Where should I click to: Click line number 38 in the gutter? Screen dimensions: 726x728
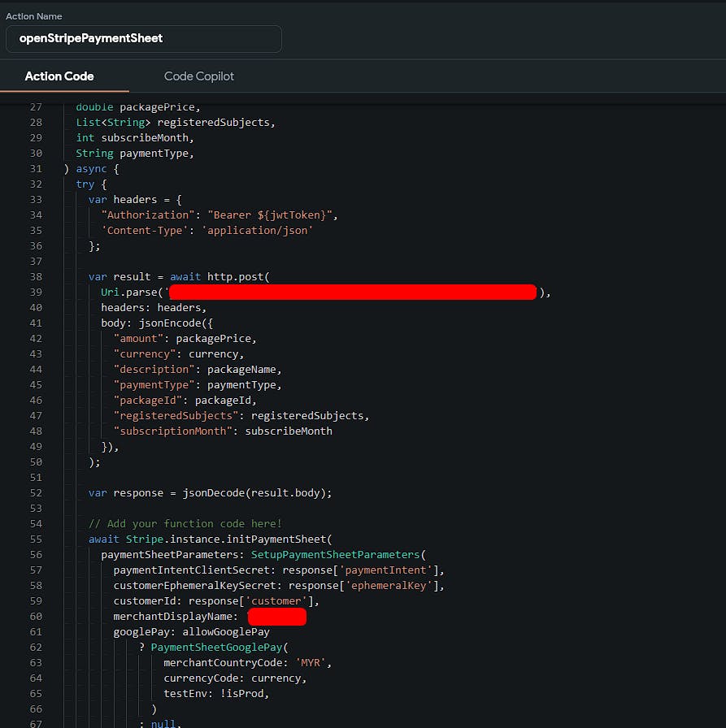pyautogui.click(x=35, y=277)
